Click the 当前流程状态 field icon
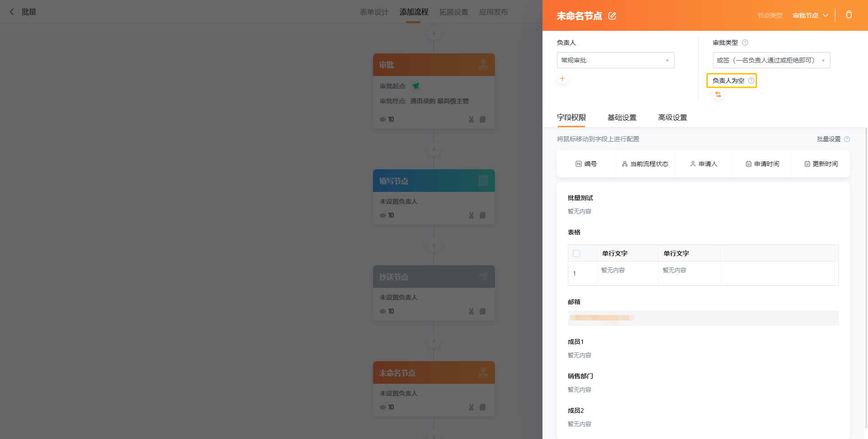 625,164
